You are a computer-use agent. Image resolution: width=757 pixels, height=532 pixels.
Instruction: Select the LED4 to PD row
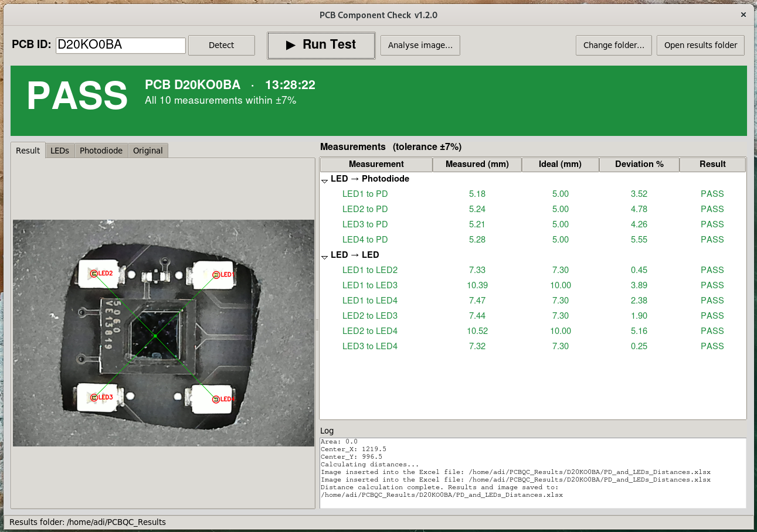[533, 240]
